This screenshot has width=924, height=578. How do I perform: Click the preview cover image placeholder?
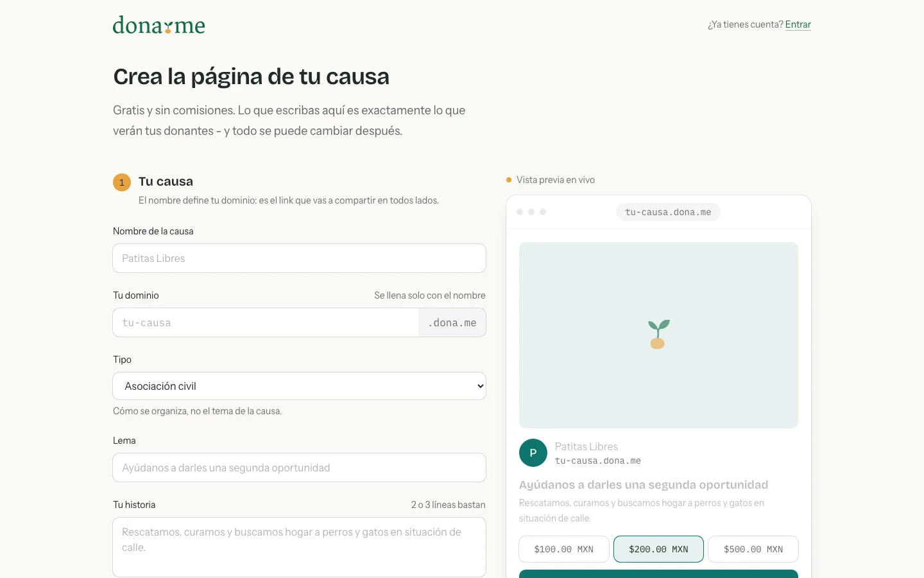658,335
